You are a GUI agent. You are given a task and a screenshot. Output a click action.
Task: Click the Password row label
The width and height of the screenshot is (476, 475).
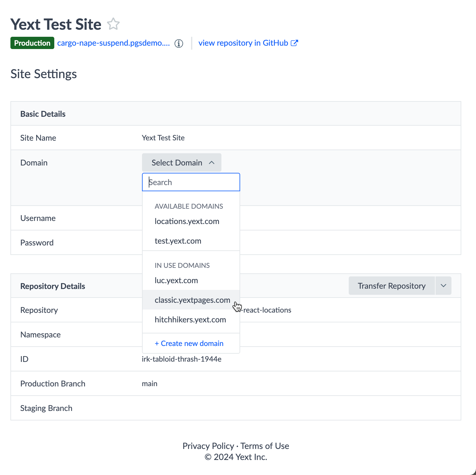click(37, 243)
